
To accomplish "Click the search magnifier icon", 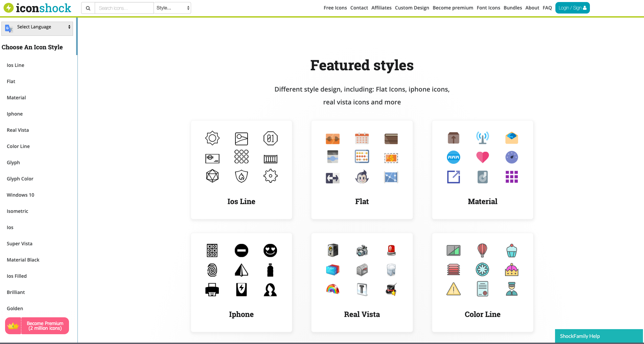I will pyautogui.click(x=88, y=8).
